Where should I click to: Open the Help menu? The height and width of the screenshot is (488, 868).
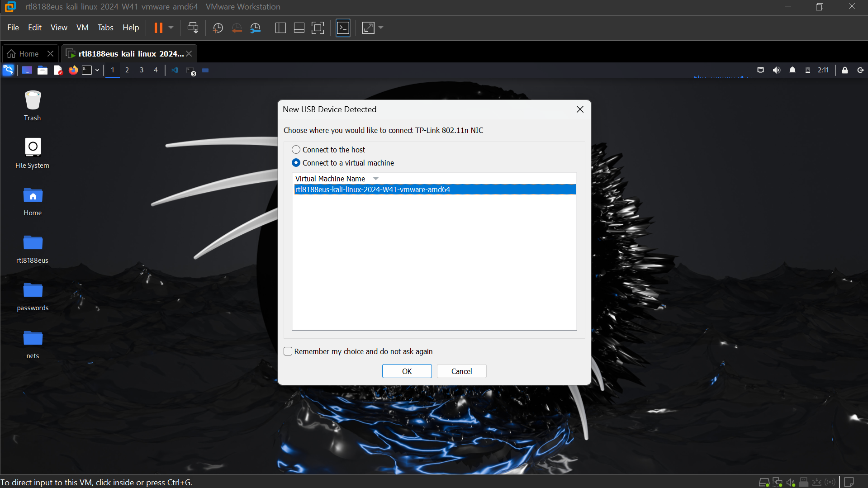[x=131, y=28]
